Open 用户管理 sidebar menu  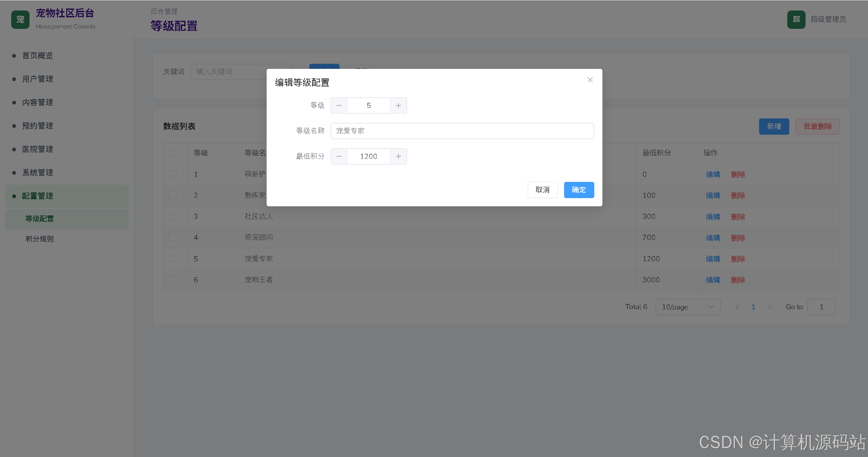[67, 79]
